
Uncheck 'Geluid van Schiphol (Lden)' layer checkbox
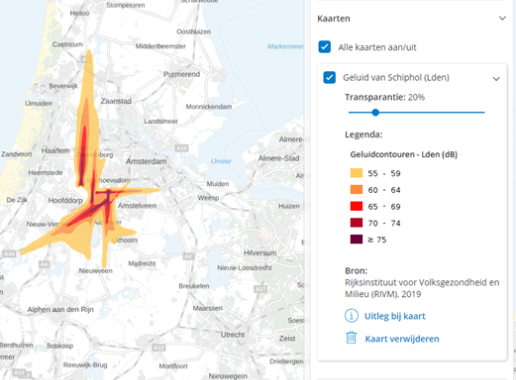pos(329,78)
